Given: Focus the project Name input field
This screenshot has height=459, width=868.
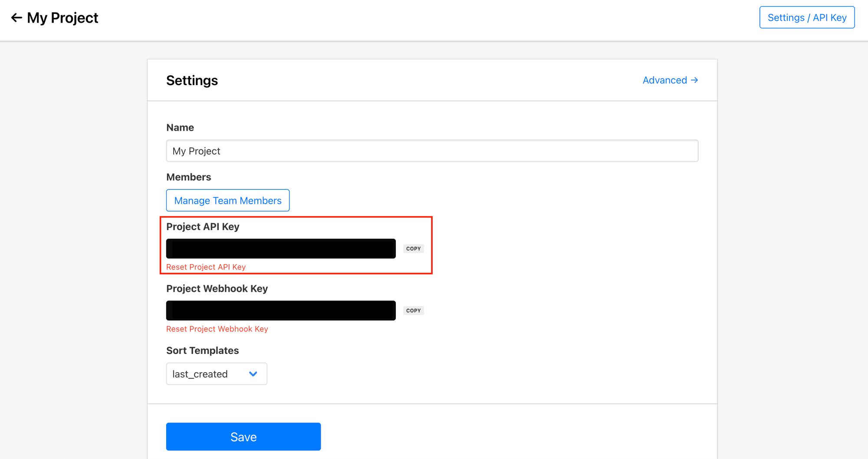Looking at the screenshot, I should [x=432, y=151].
